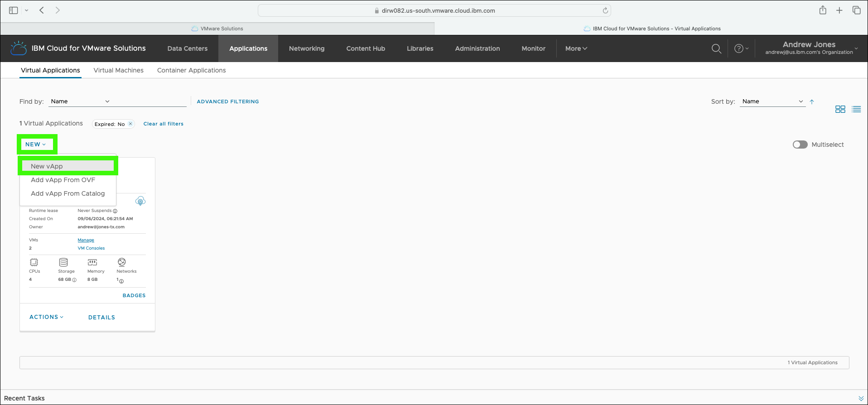
Task: Open the ACTIONS dropdown on card
Action: pyautogui.click(x=46, y=317)
